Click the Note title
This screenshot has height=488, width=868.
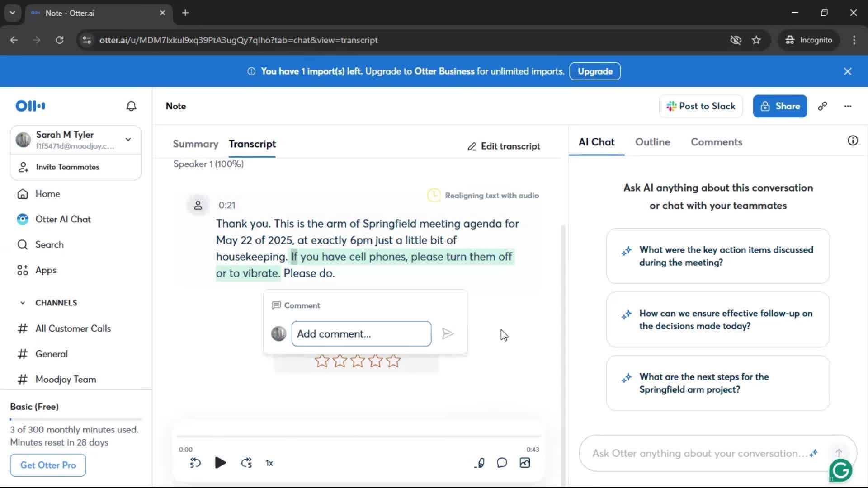[x=176, y=106]
